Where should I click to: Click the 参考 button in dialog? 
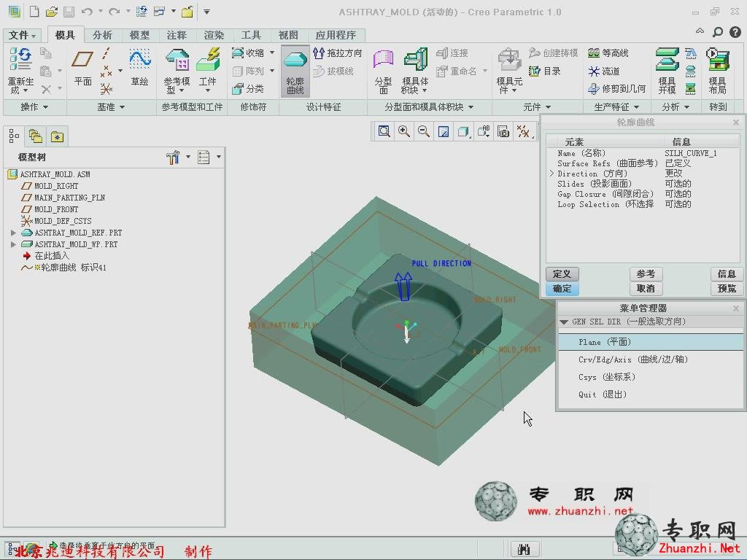click(x=646, y=274)
